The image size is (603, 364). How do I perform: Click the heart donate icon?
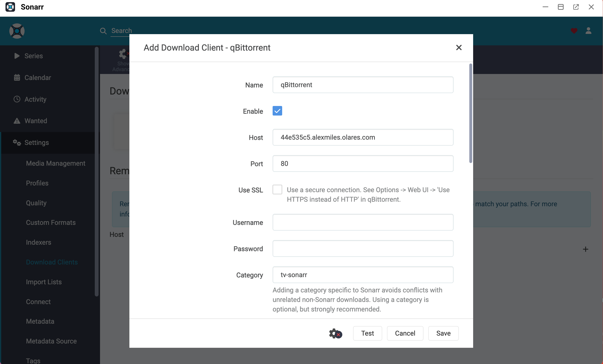click(574, 31)
